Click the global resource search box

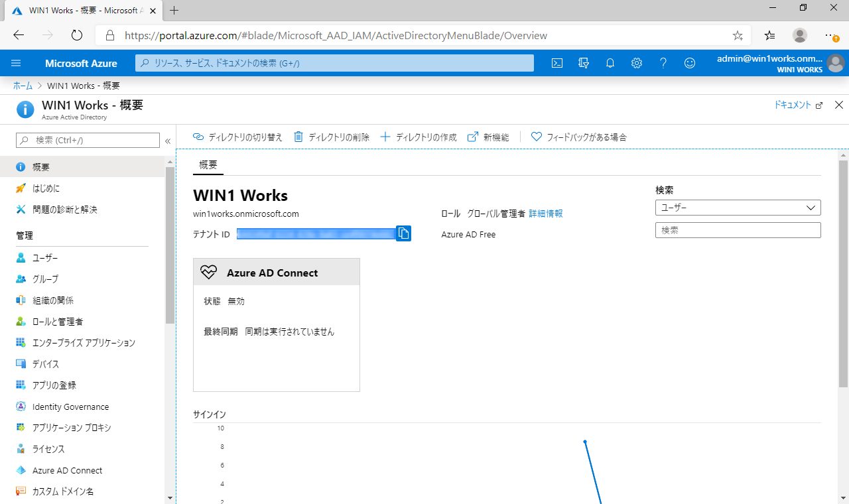335,63
